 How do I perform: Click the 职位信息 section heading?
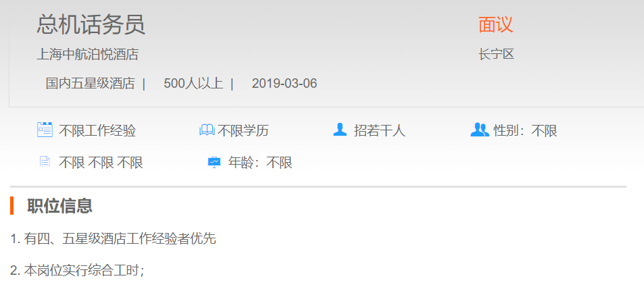(x=60, y=206)
